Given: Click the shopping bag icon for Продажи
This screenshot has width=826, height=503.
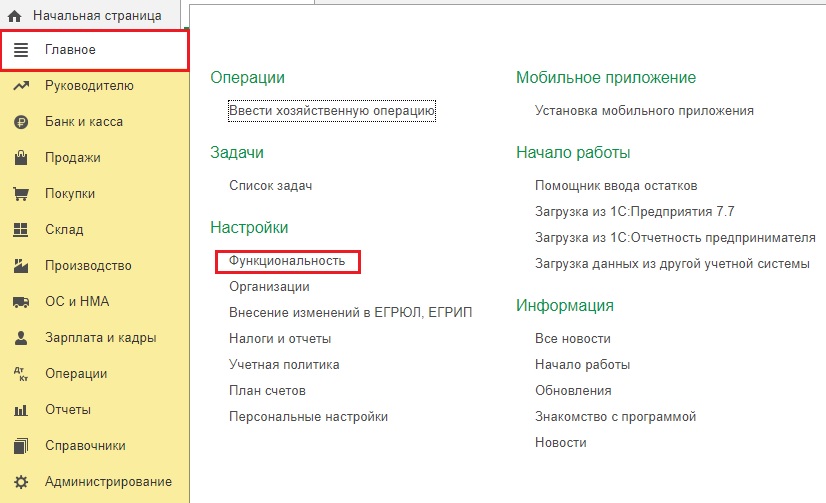Looking at the screenshot, I should pyautogui.click(x=20, y=158).
